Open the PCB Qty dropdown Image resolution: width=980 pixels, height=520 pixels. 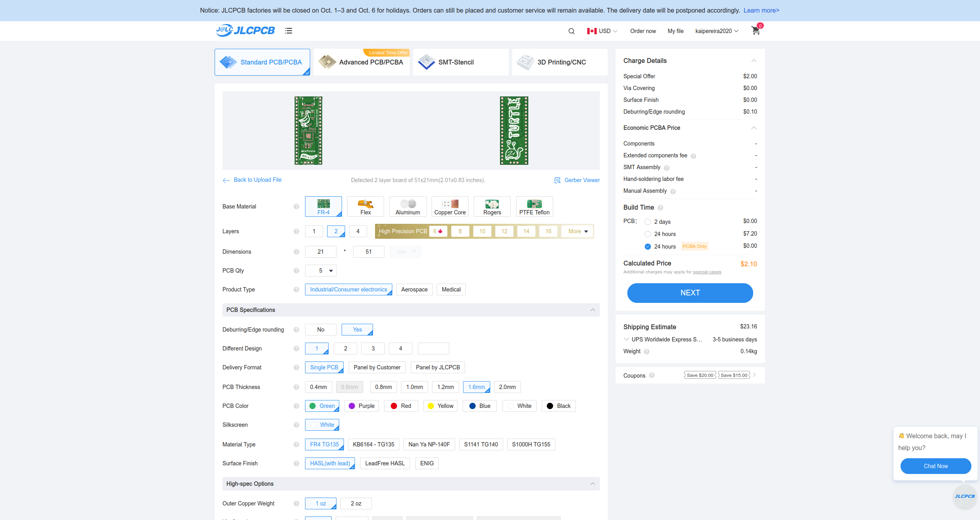point(321,271)
